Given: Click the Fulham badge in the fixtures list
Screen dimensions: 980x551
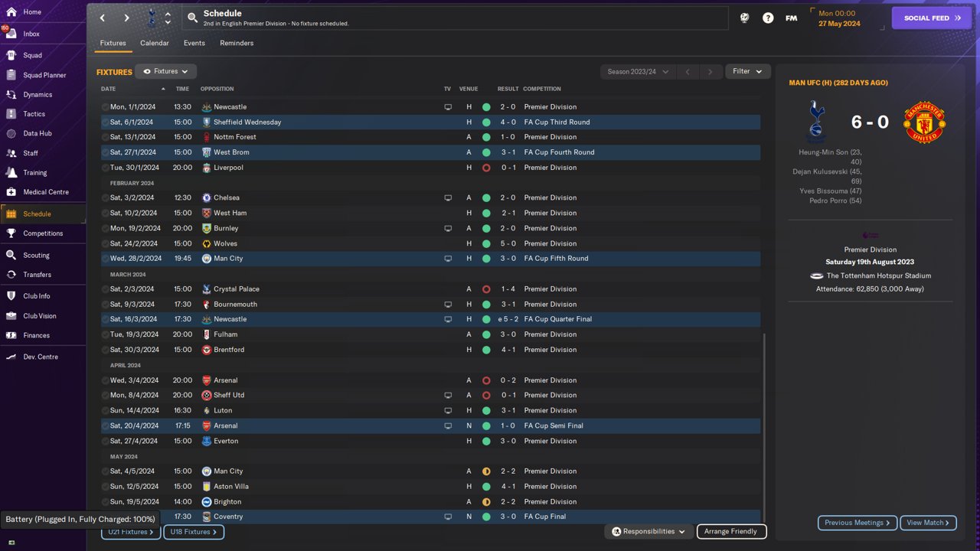Looking at the screenshot, I should [207, 334].
